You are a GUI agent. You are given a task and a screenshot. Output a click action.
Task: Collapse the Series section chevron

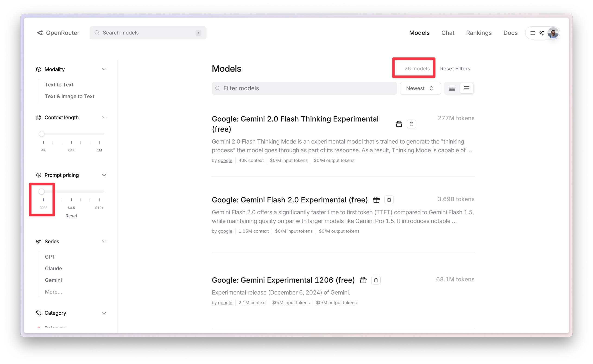(x=104, y=242)
